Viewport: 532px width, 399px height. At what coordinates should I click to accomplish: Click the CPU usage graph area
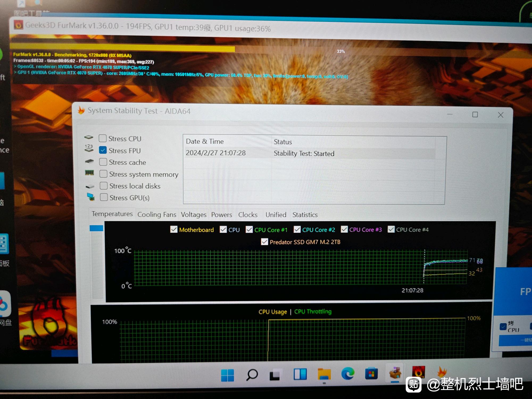click(x=292, y=340)
